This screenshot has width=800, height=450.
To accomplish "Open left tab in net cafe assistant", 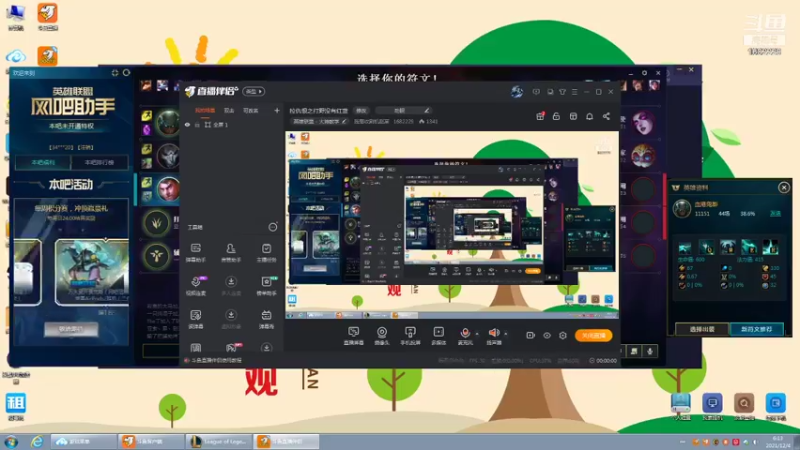I will [43, 162].
